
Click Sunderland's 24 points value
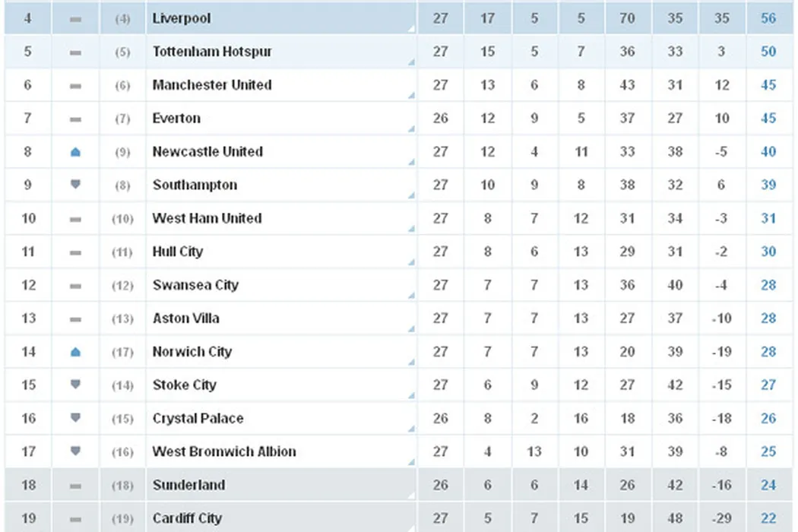tap(768, 485)
